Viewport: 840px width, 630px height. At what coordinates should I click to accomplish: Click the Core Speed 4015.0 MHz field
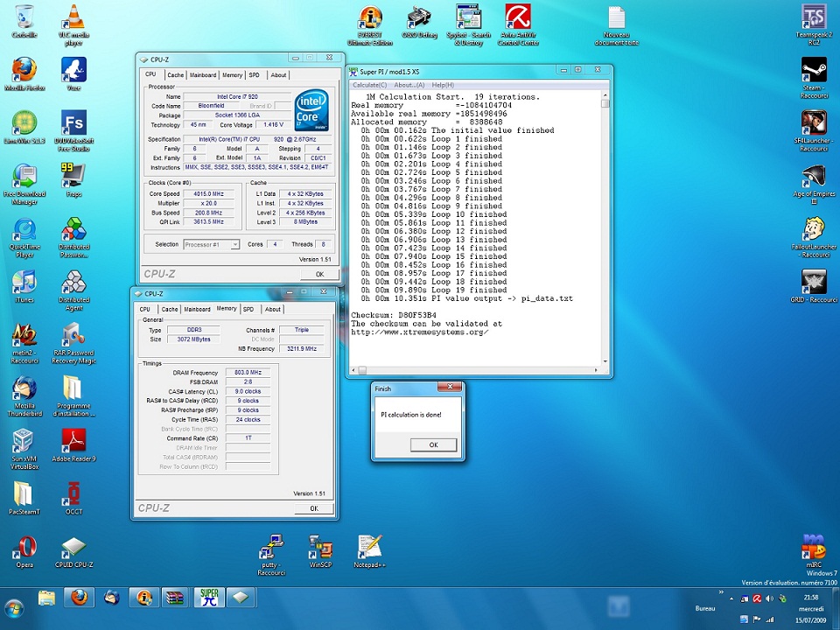pyautogui.click(x=209, y=194)
